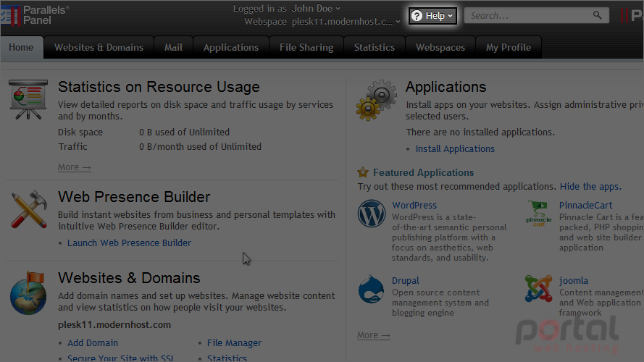Screen dimensions: 644x362
Task: Open the Webspace plesk11.modernhost selector
Action: pyautogui.click(x=346, y=21)
